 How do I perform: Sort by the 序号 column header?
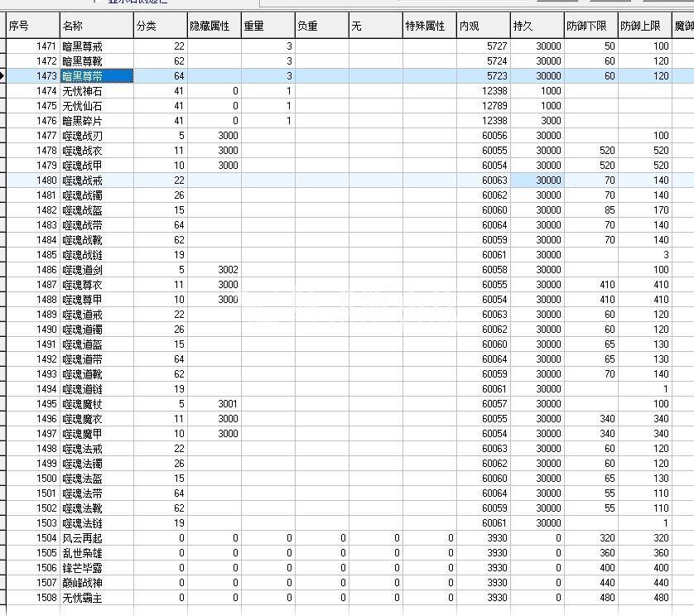click(x=33, y=26)
